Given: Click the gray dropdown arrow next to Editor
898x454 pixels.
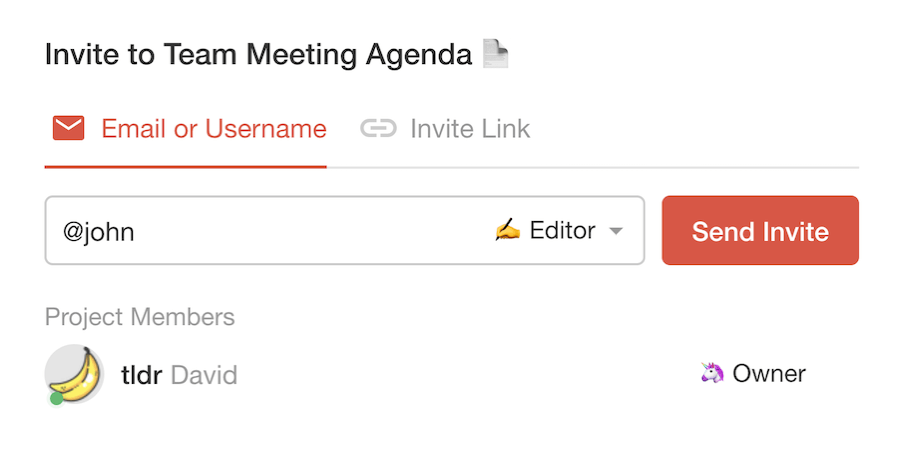Looking at the screenshot, I should pyautogui.click(x=616, y=232).
